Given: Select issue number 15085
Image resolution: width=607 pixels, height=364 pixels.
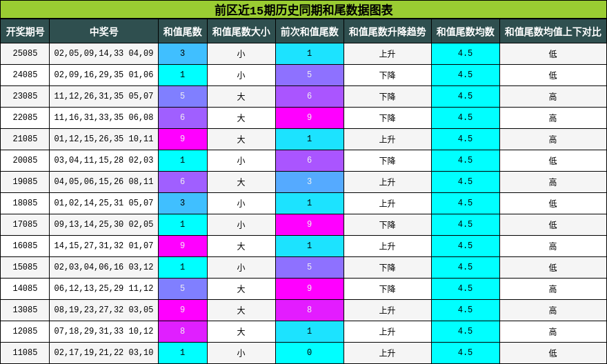Looking at the screenshot, I should (25, 267).
